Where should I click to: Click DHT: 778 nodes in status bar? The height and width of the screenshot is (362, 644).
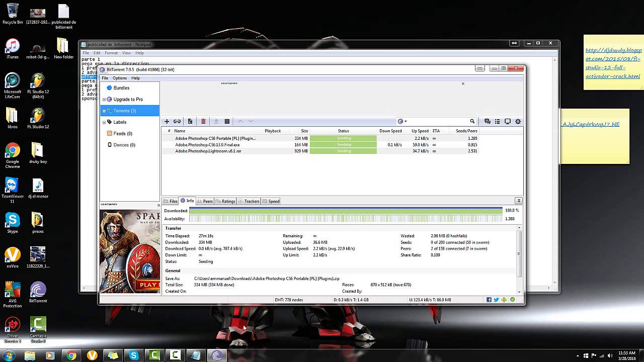[x=289, y=300]
